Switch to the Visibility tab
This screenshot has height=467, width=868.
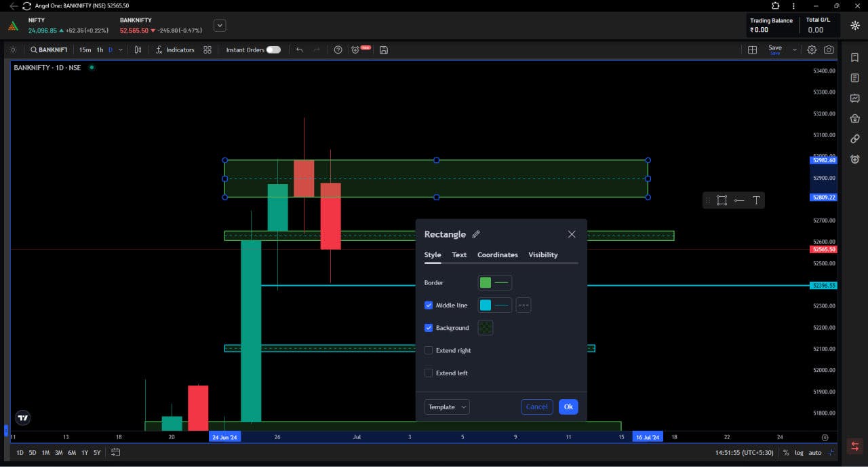542,255
